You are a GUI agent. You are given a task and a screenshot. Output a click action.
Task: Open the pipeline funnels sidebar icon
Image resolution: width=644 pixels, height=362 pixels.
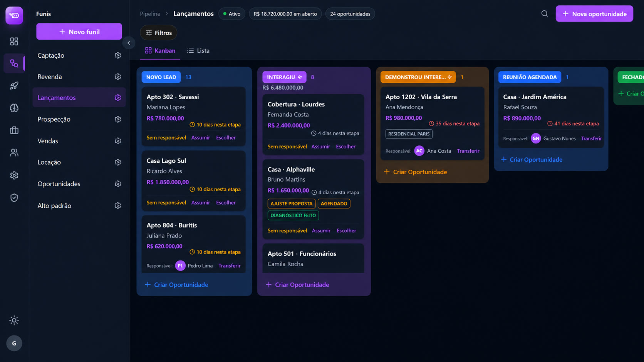[x=14, y=63]
